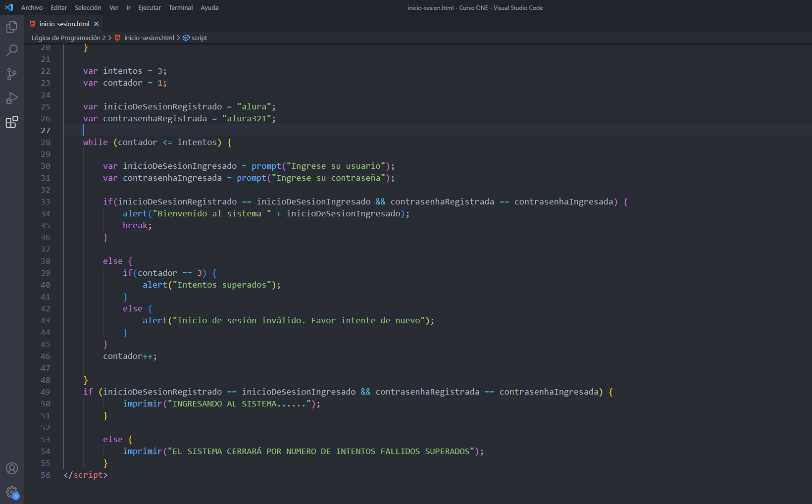Click line number 28 in the gutter
812x504 pixels.
coord(46,143)
